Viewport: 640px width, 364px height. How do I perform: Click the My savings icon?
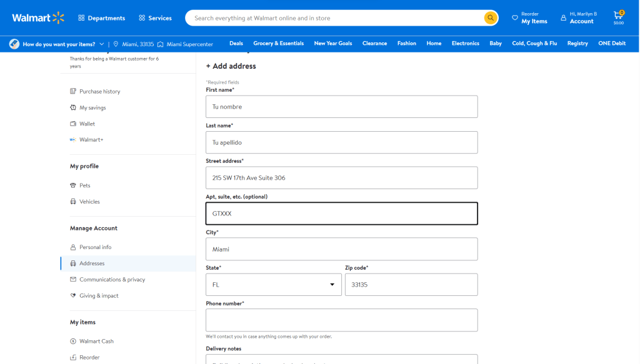coord(73,107)
